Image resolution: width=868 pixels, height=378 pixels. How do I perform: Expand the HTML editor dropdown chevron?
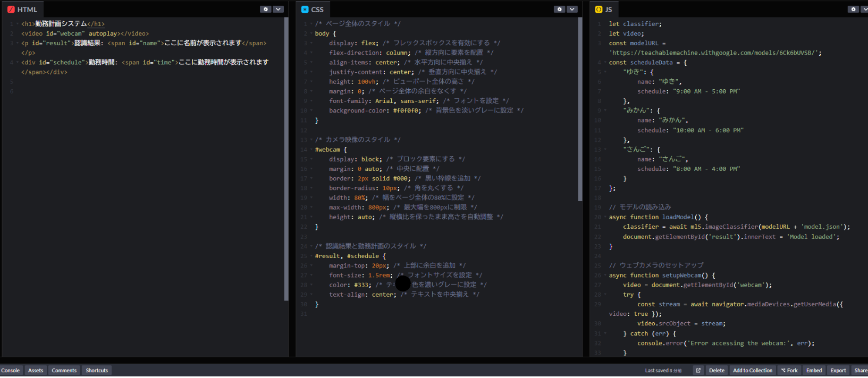pyautogui.click(x=278, y=9)
